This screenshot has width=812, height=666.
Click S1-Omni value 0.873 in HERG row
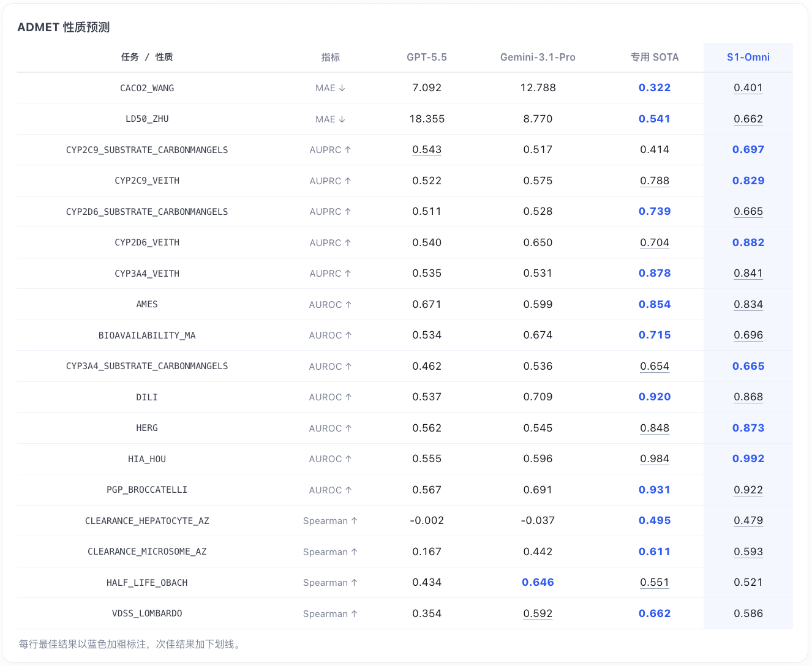click(x=748, y=428)
